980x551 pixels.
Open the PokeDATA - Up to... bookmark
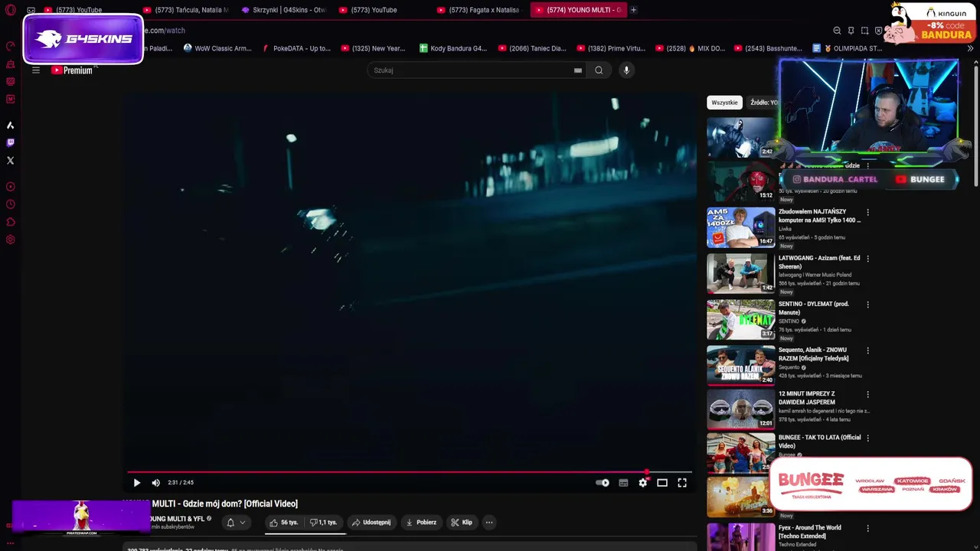click(296, 48)
